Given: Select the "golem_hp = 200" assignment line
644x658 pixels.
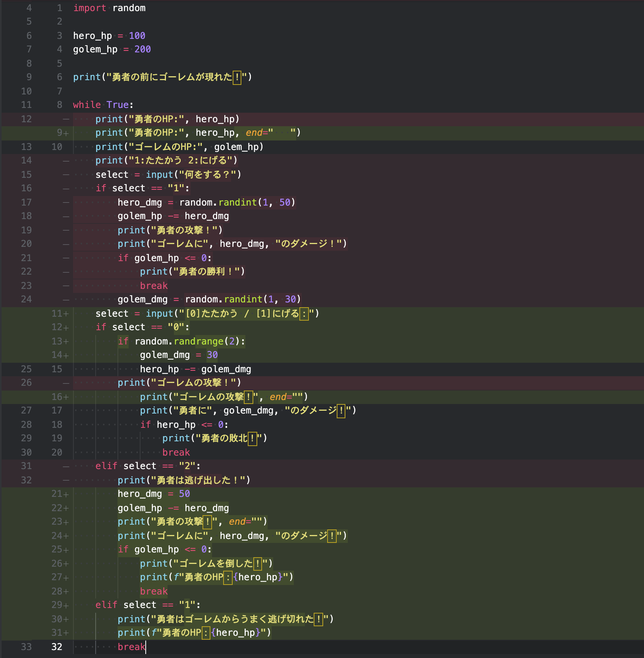Looking at the screenshot, I should 112,49.
